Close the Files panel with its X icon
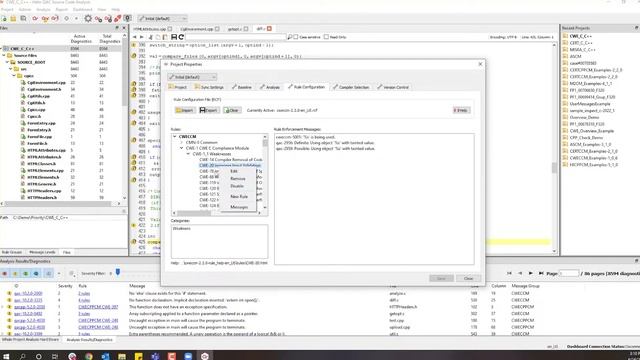Image resolution: width=640 pixels, height=360 pixels. (x=124, y=28)
